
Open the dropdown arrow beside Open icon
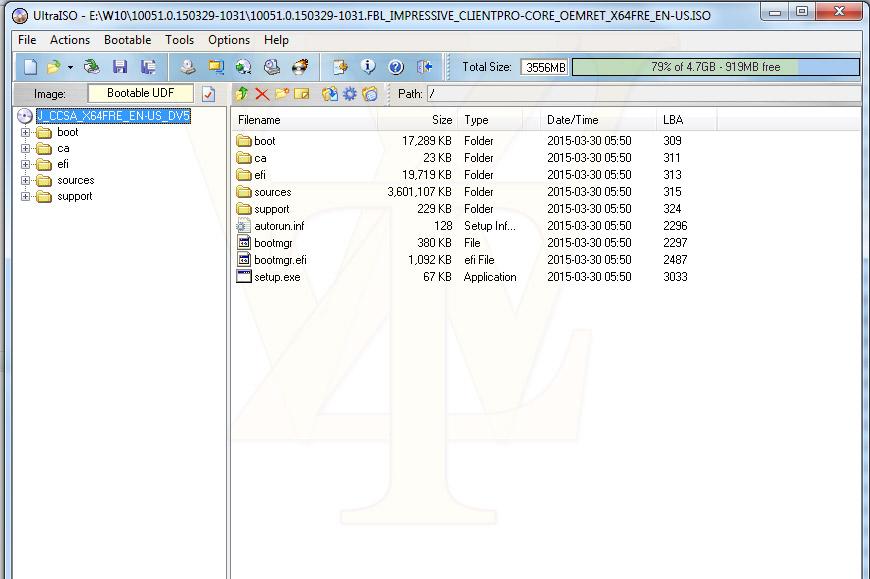point(70,68)
